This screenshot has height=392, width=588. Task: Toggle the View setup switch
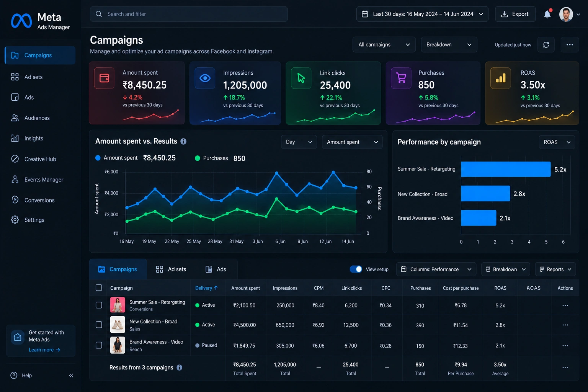pyautogui.click(x=356, y=269)
